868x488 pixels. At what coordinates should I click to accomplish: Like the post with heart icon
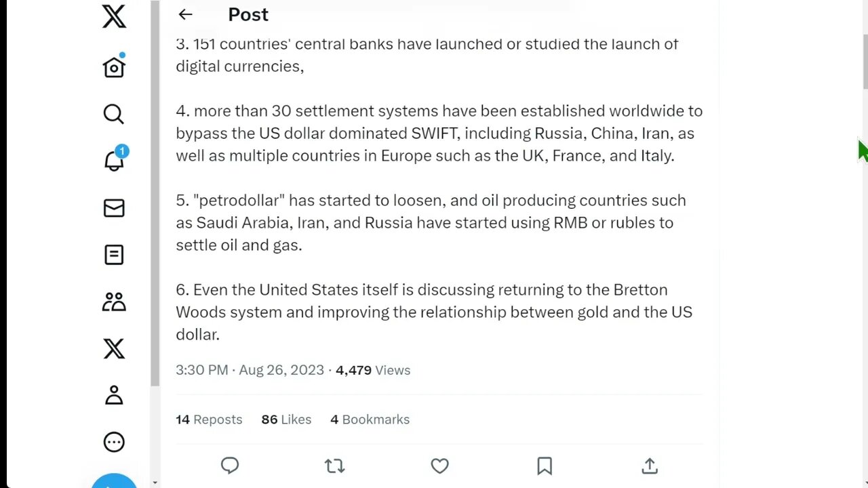click(439, 466)
